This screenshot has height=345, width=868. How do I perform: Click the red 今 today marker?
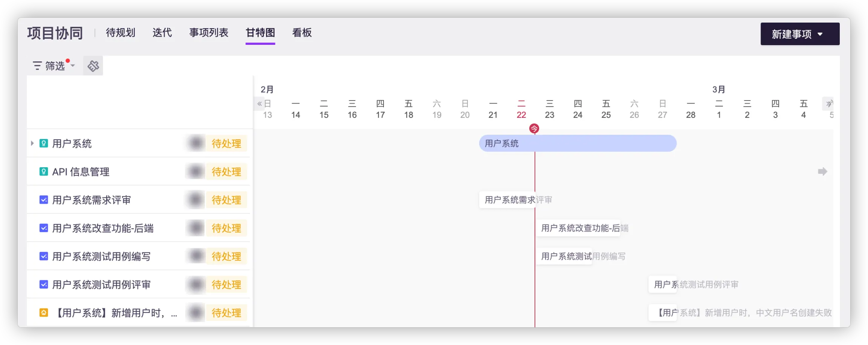click(x=534, y=129)
